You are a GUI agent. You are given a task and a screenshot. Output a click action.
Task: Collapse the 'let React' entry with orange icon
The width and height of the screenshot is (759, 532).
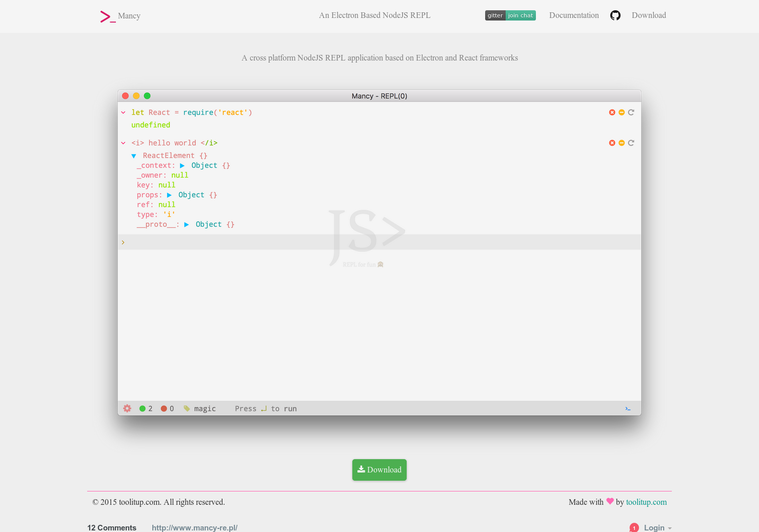tap(622, 112)
